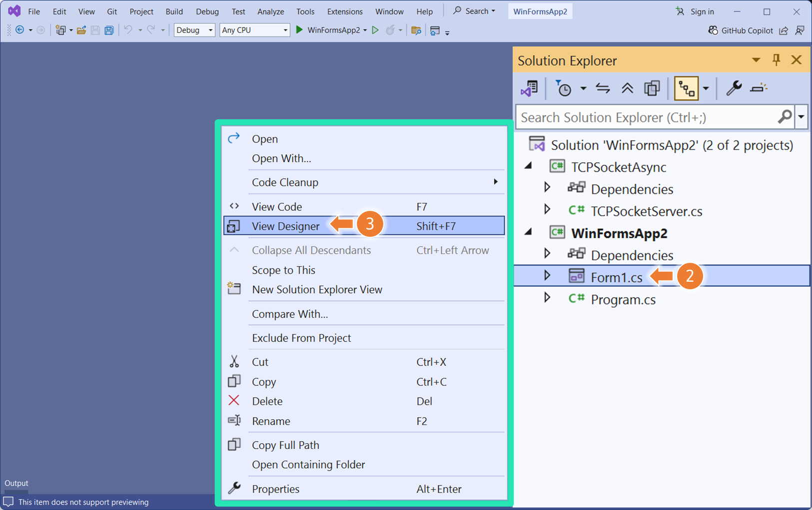Open the pending changes filter dropdown arrow

pyautogui.click(x=583, y=88)
